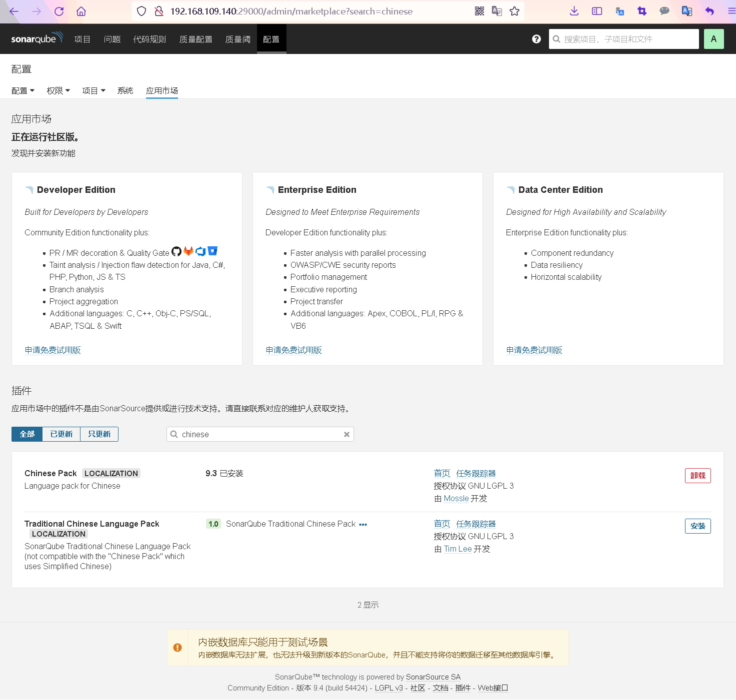Screen dimensions: 736x700
Task: Open LGPL v3 footer link
Action: click(x=389, y=688)
